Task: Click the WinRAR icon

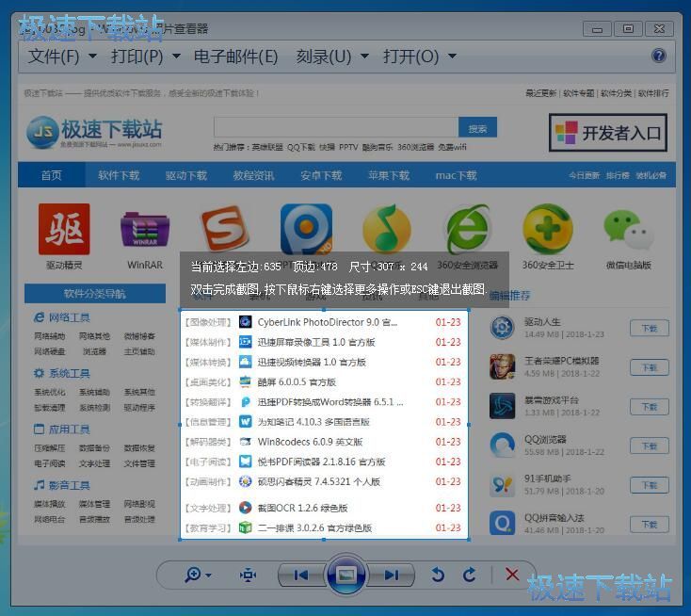Action: [145, 229]
